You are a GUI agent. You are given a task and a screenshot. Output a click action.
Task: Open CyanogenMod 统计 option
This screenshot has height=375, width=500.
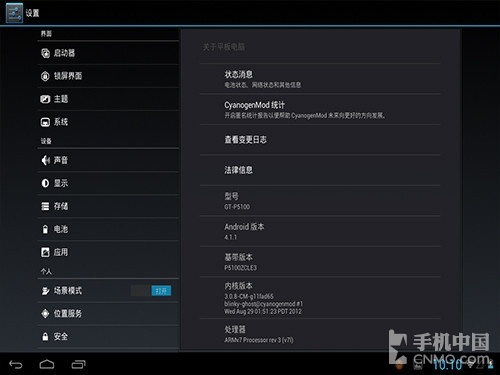(x=320, y=110)
